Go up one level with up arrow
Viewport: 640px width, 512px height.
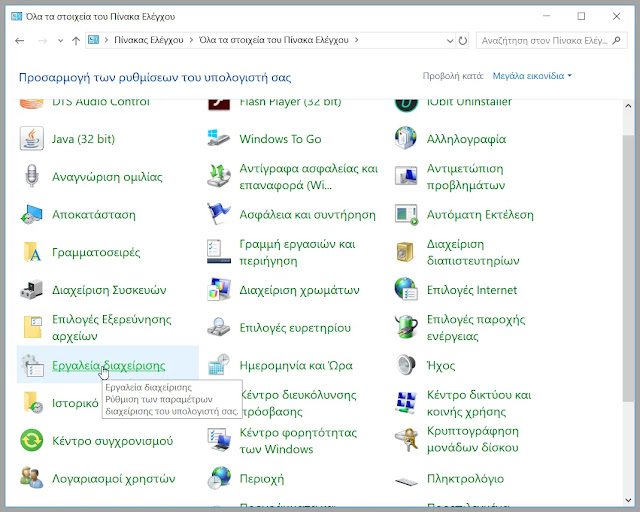pos(76,40)
